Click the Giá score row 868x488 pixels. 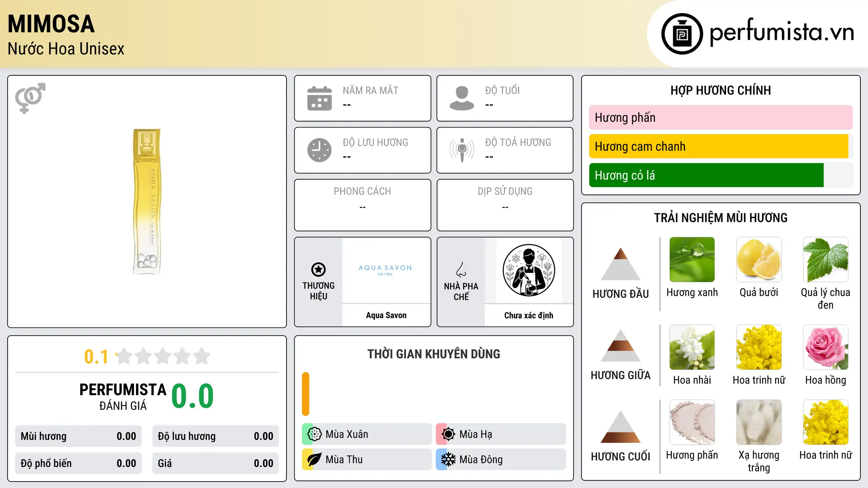[215, 463]
